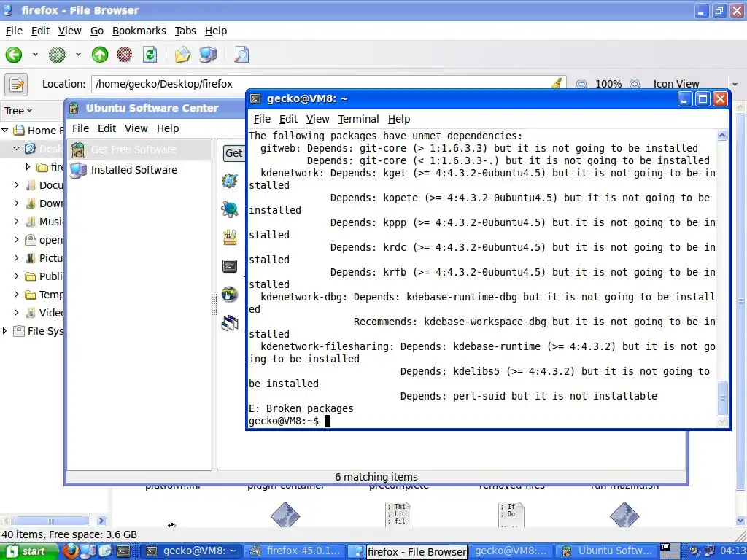
Task: Click the '6 matching items' status text
Action: coord(376,477)
